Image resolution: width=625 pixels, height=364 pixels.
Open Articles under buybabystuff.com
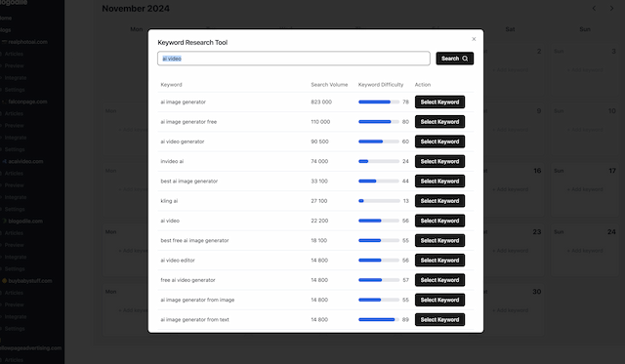pos(14,293)
